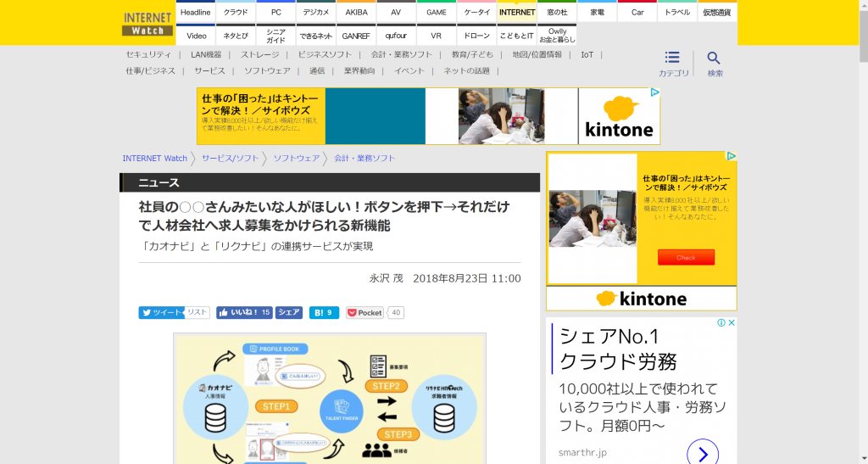The image size is (868, 464).
Task: Click サービス/ソフト breadcrumb
Action: point(231,159)
